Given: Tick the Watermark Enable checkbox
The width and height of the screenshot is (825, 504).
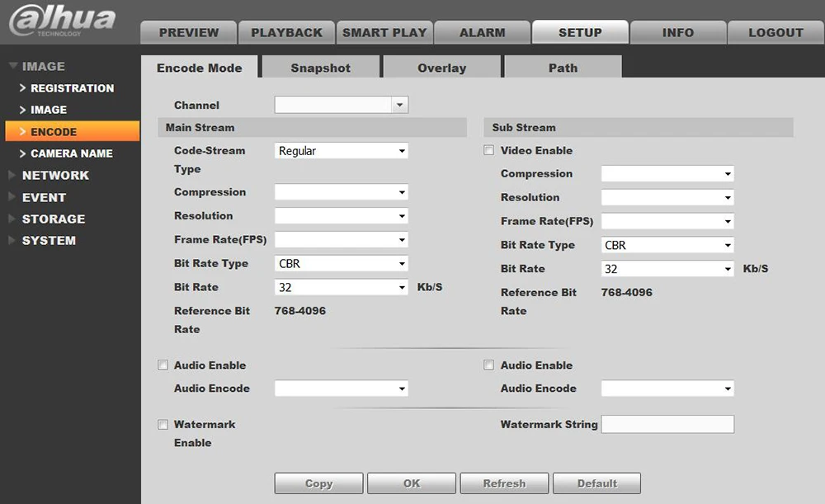Looking at the screenshot, I should (x=163, y=425).
